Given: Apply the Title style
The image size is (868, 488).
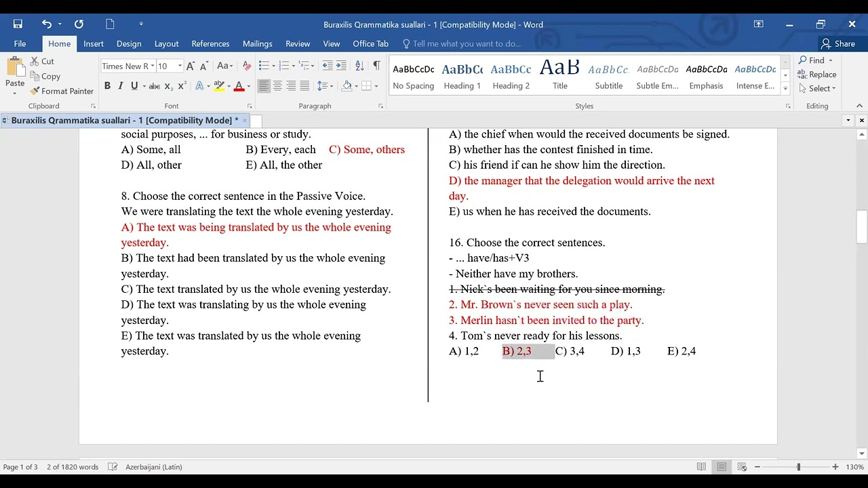Looking at the screenshot, I should pos(560,76).
